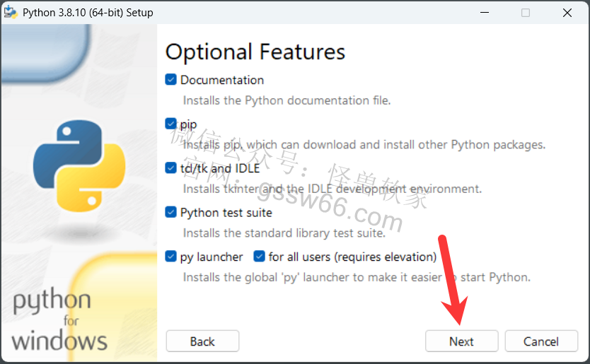Viewport: 590px width, 364px height.
Task: Click the 'Optional Features' heading
Action: pos(255,52)
